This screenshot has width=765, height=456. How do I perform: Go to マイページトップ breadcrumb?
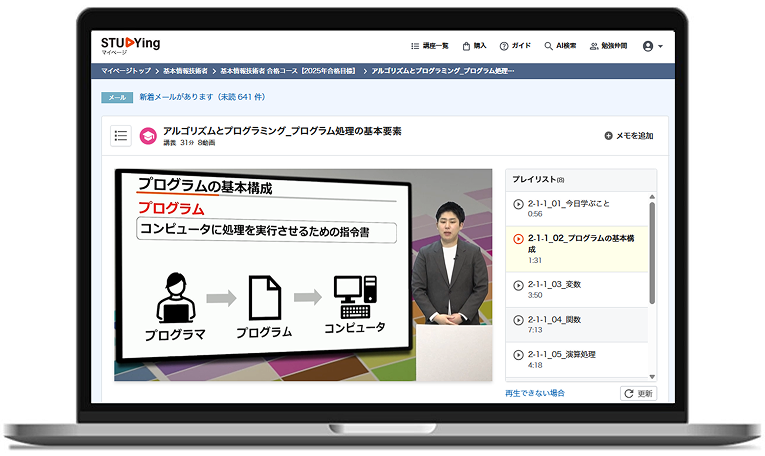126,72
